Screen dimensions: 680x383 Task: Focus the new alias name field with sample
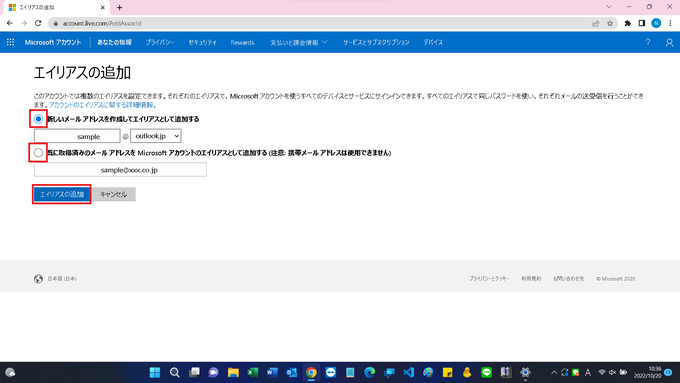coord(77,136)
